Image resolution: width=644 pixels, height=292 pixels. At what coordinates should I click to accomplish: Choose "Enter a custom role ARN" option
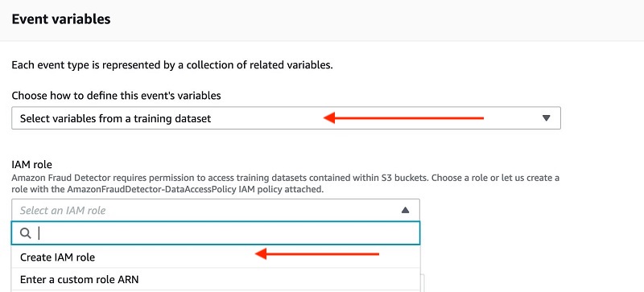[216, 280]
